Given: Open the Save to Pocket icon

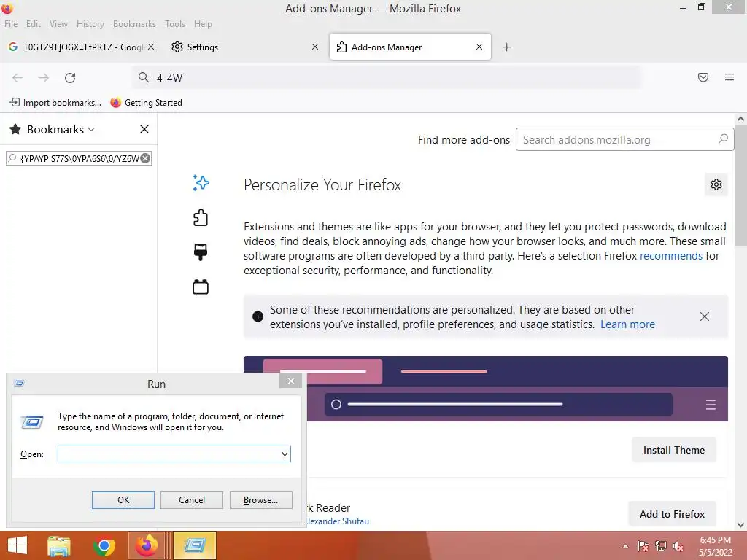Looking at the screenshot, I should coord(703,77).
